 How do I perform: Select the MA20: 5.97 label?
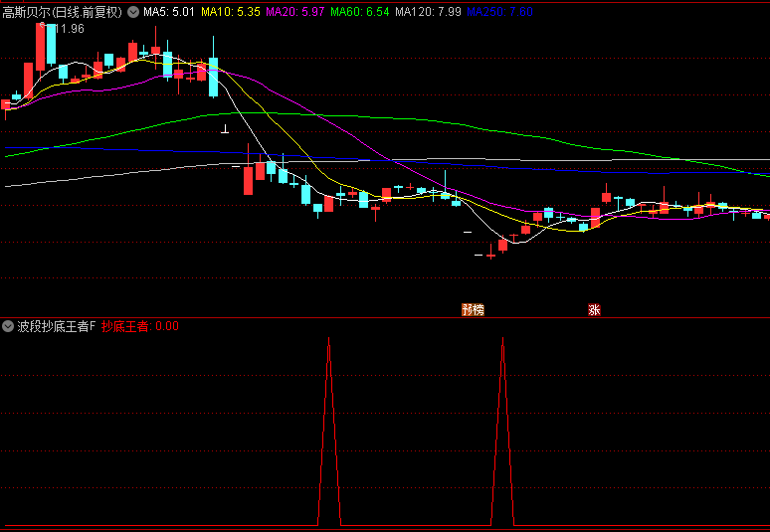click(295, 12)
